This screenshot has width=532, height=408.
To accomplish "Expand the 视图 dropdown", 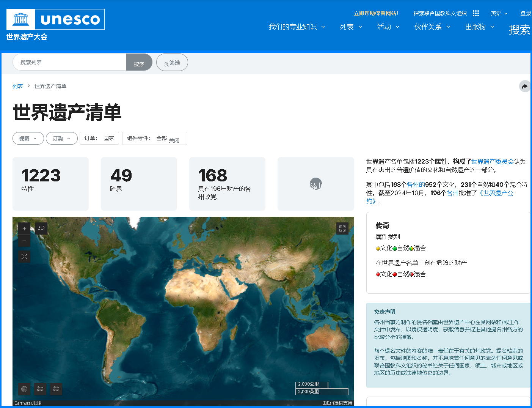I will 28,139.
